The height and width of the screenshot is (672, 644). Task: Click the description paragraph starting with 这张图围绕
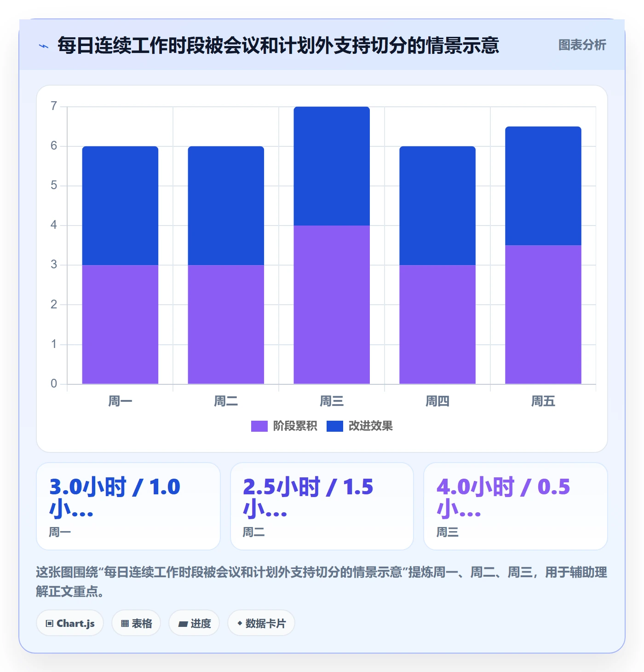tap(322, 582)
